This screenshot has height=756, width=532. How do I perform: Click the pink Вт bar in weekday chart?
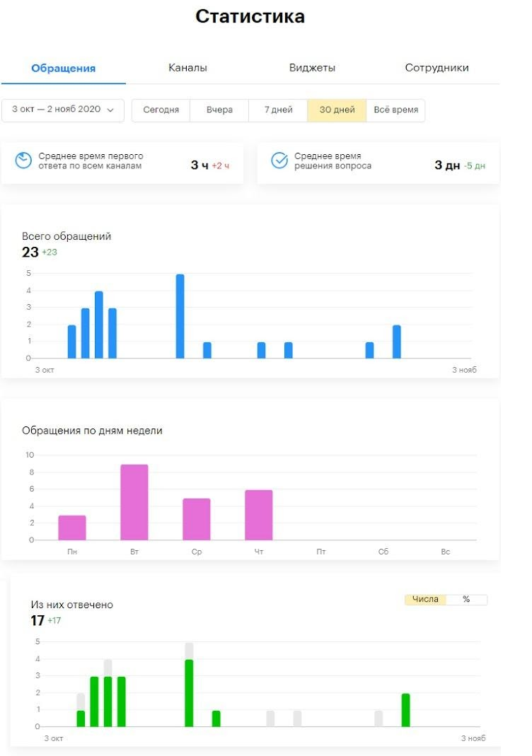click(134, 502)
